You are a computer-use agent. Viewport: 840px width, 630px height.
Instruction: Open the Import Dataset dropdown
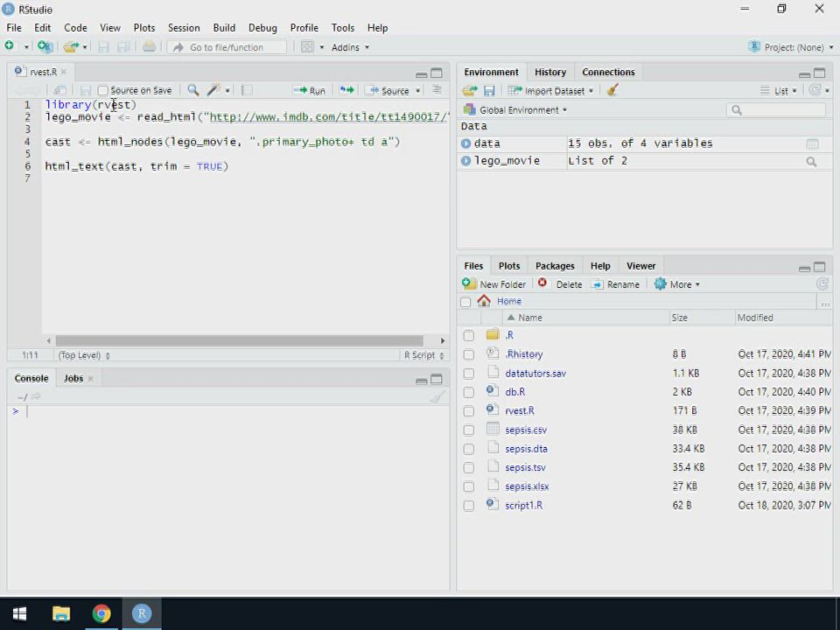(x=551, y=90)
